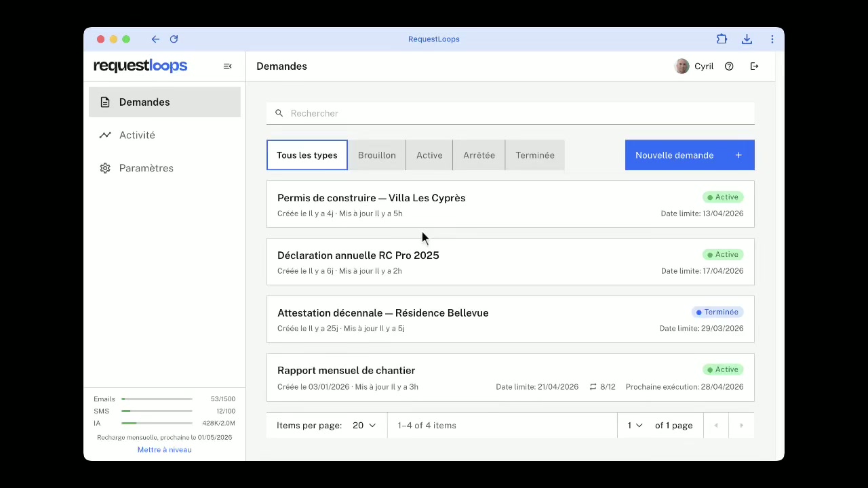Reload the page with refresh icon
This screenshot has width=868, height=488.
point(174,39)
